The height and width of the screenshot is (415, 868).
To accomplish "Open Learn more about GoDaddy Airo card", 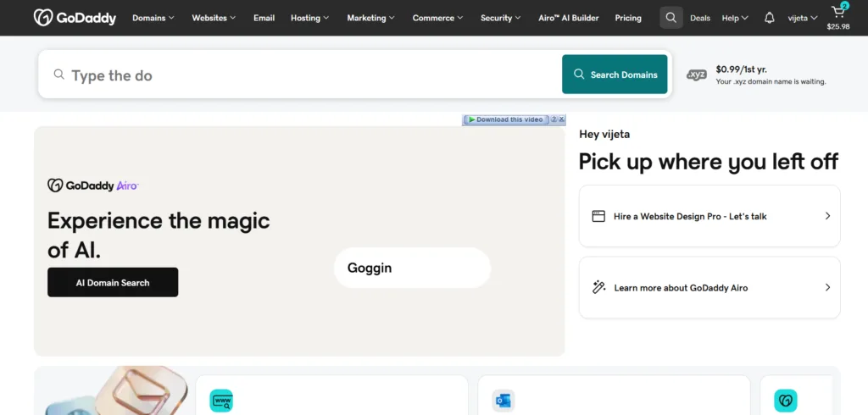I will (709, 287).
